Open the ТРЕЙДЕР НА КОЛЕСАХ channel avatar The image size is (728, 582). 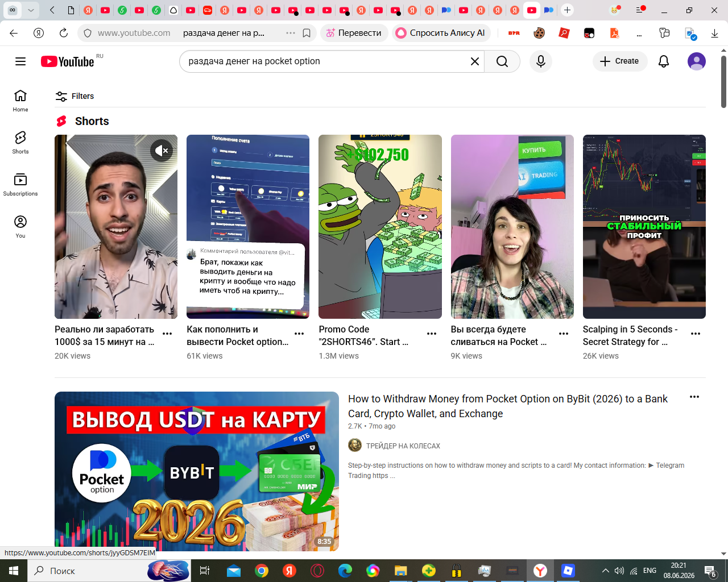(355, 445)
